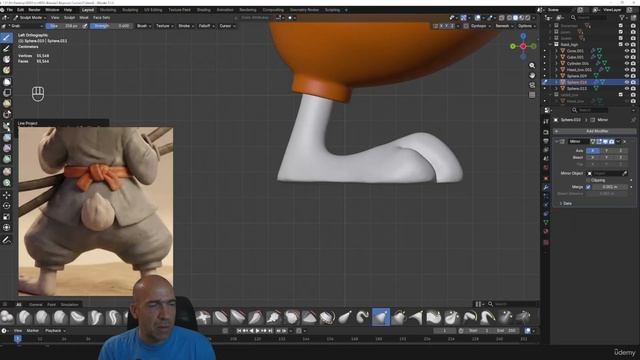Select the Move tool in the left toolbar

pyautogui.click(x=7, y=195)
